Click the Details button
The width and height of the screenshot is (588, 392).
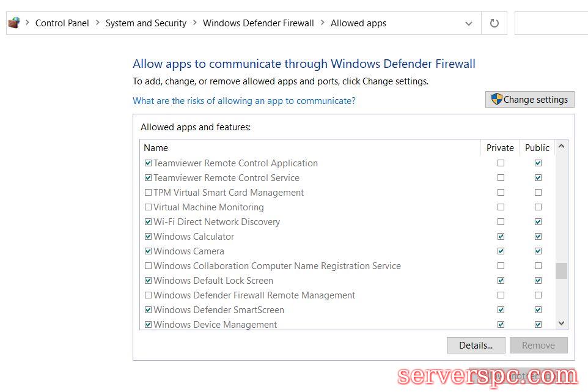point(476,346)
